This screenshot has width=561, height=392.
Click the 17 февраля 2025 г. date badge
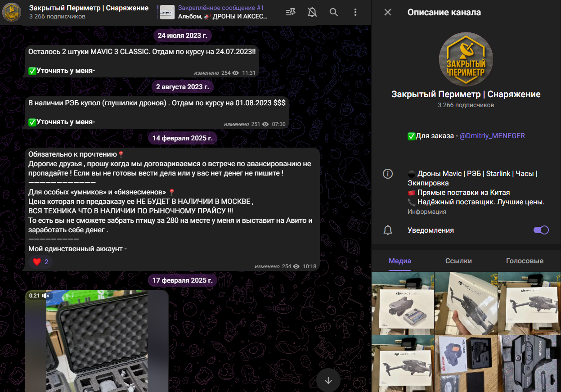(x=183, y=280)
